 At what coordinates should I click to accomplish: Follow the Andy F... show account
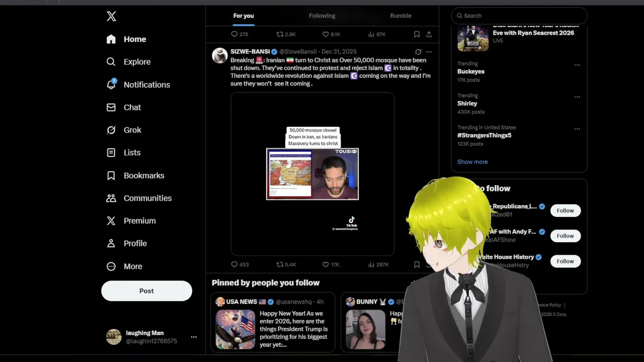pos(566,236)
